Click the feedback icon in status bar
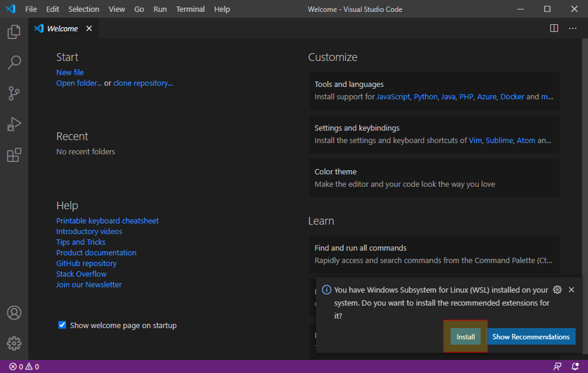 tap(557, 367)
